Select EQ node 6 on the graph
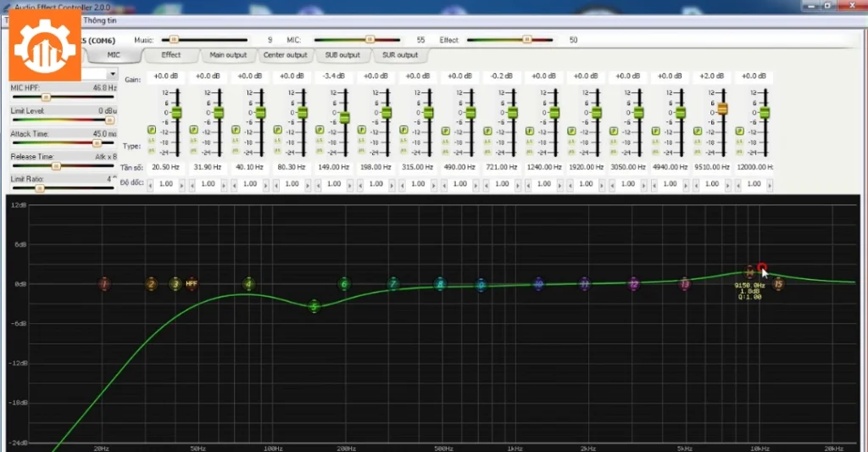This screenshot has width=868, height=452. [344, 284]
